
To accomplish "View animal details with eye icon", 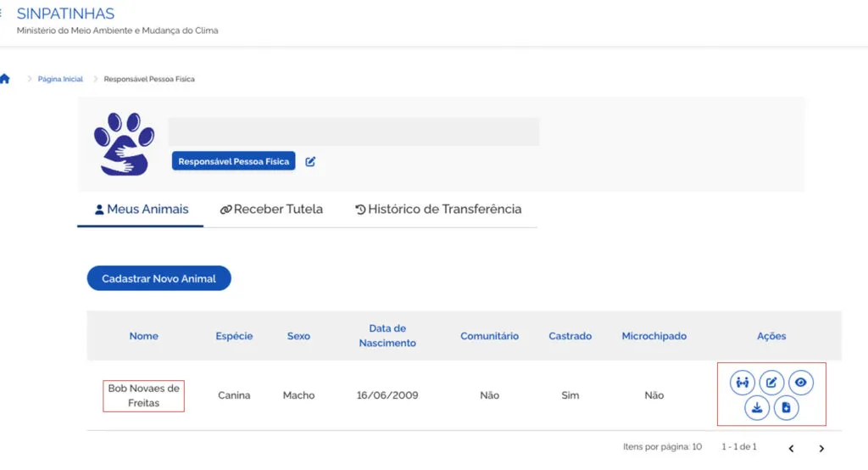I will pos(800,383).
